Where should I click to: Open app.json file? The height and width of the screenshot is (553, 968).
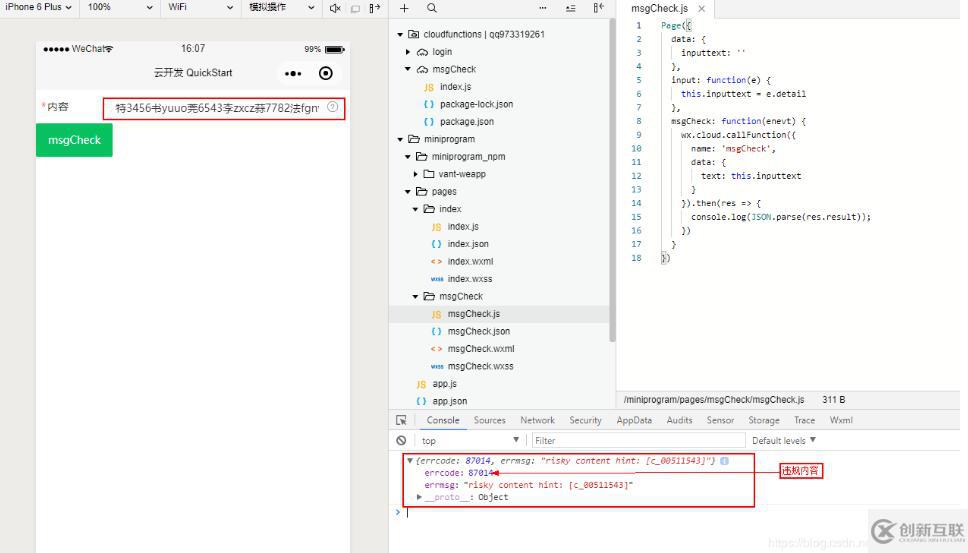[449, 401]
